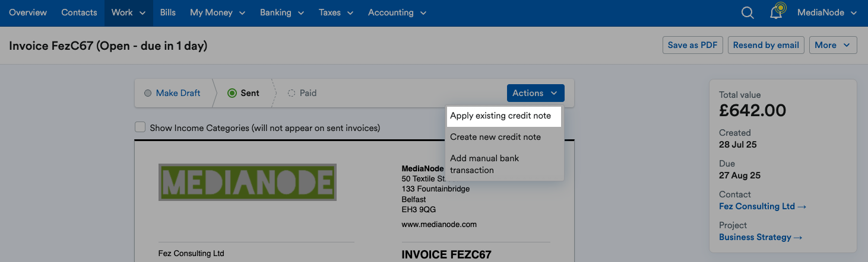Viewport: 868px width, 262px height.
Task: Click the EH3 9QG postcode text
Action: (x=419, y=209)
